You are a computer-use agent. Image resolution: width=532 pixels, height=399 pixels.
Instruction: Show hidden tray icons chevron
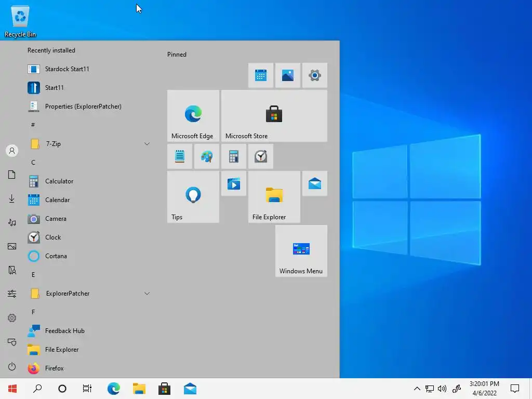pos(417,389)
